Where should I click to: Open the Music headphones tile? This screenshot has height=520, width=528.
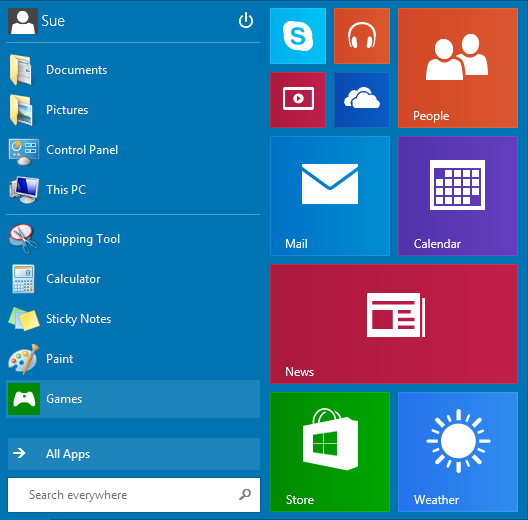(x=362, y=36)
